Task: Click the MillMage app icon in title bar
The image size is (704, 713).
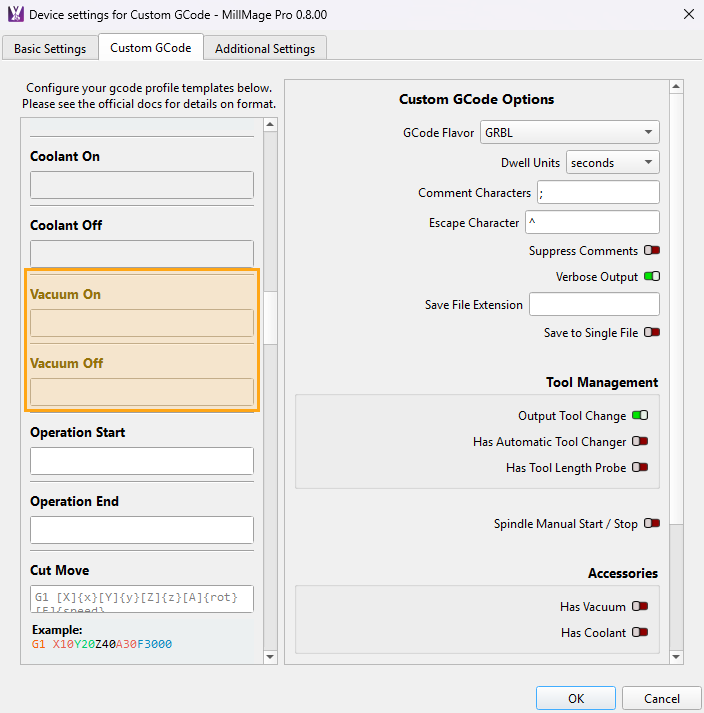Action: point(15,15)
